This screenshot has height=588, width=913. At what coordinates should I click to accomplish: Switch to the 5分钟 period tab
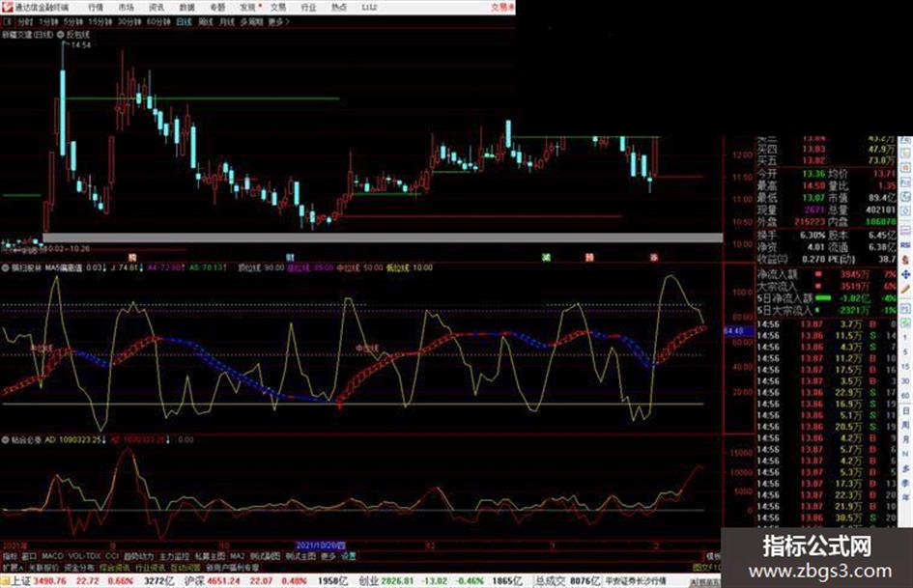pyautogui.click(x=72, y=22)
